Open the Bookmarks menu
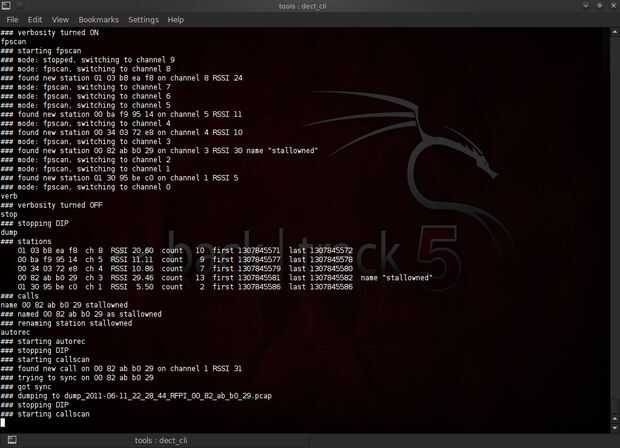This screenshot has height=448, width=620. point(98,20)
